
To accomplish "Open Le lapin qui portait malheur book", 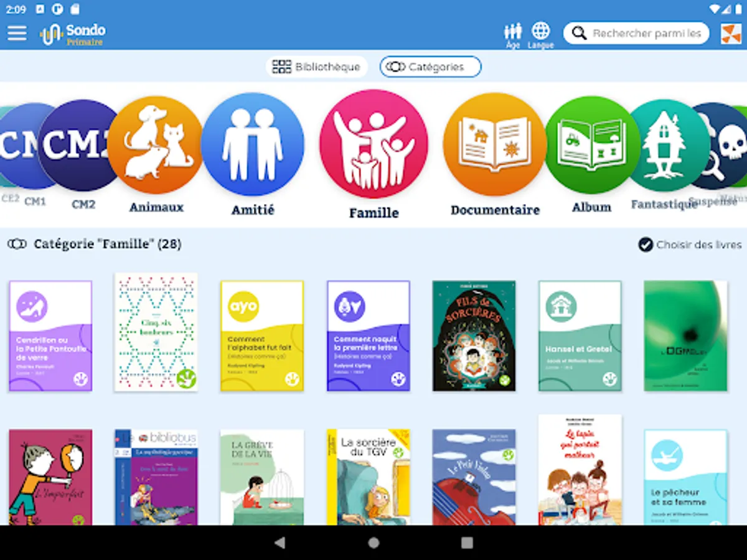I will [580, 470].
